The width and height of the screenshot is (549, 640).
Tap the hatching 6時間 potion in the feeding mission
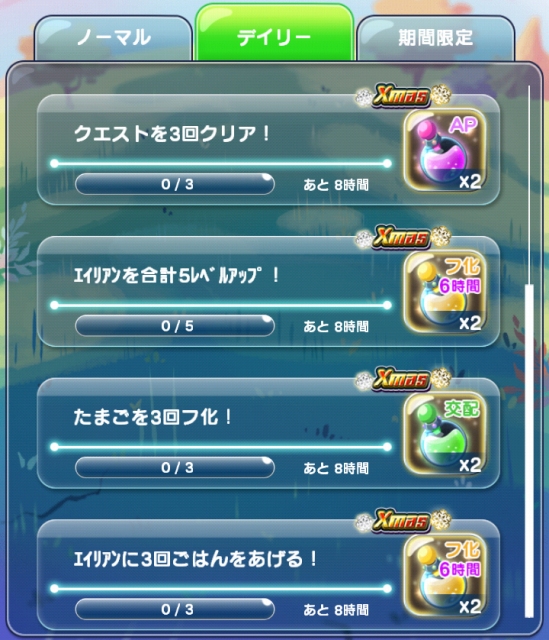point(445,576)
